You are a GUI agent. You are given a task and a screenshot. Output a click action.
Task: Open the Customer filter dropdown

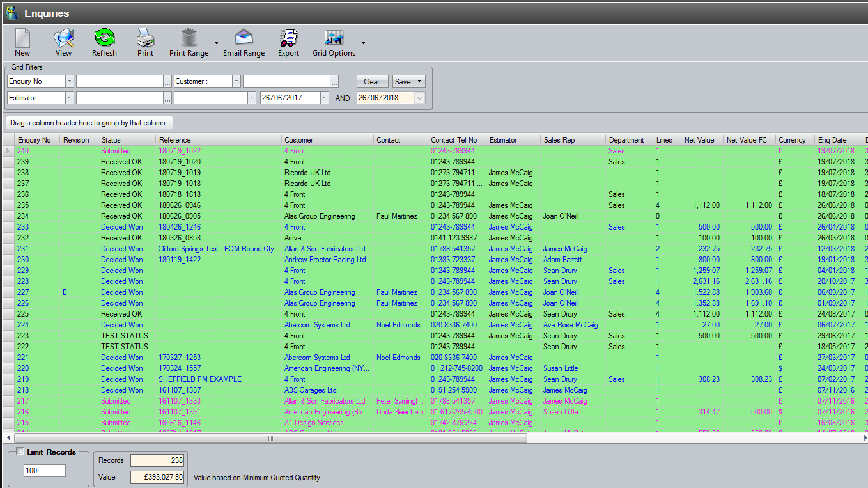point(236,81)
